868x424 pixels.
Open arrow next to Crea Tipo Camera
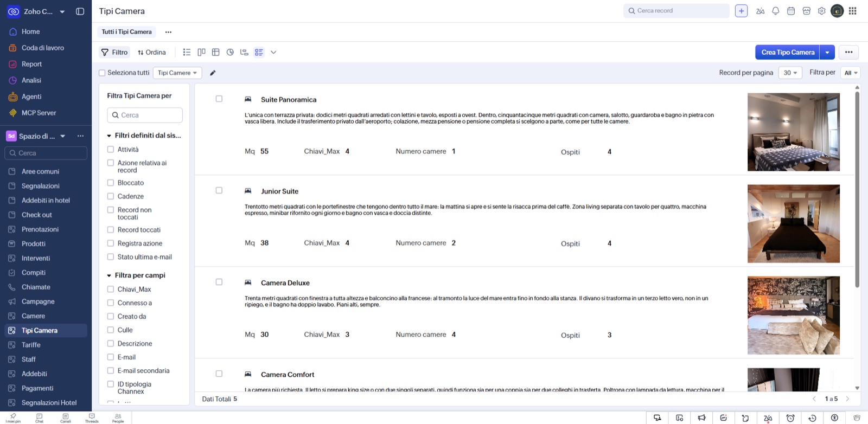pos(827,52)
